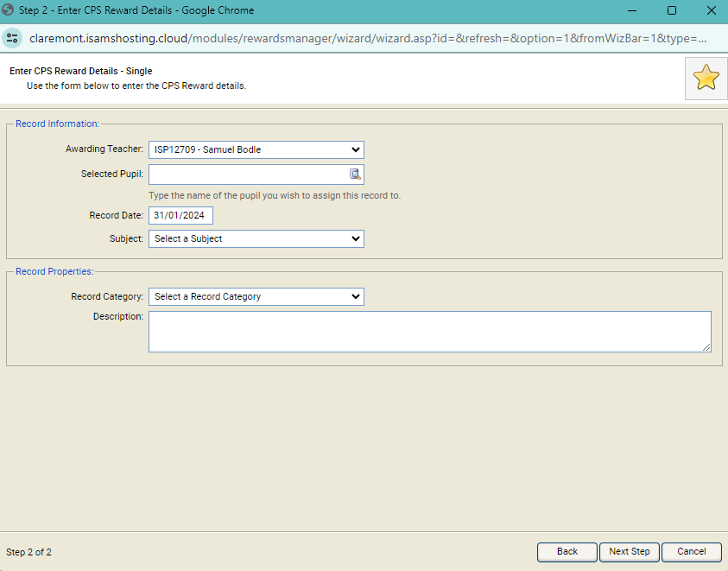Click the 'Enter CPS Reward Details - Single' heading

point(81,71)
